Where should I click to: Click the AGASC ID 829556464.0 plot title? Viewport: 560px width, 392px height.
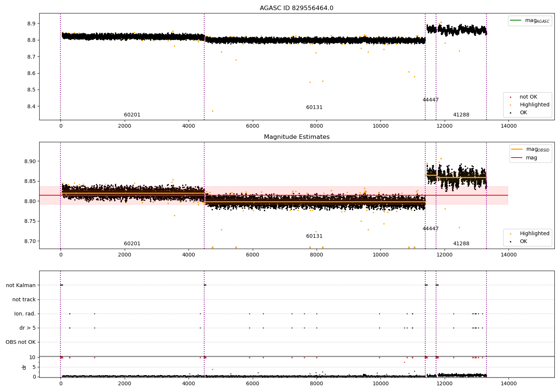click(x=296, y=8)
